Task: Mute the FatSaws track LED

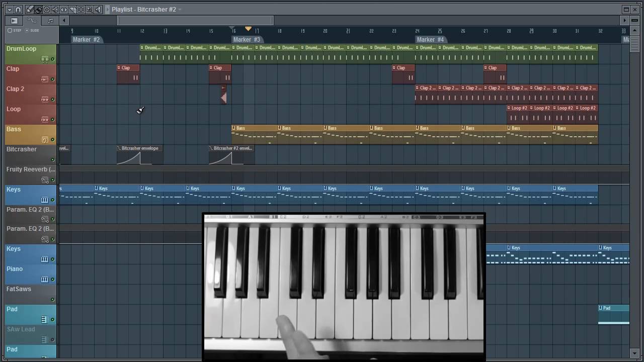Action: (x=52, y=300)
